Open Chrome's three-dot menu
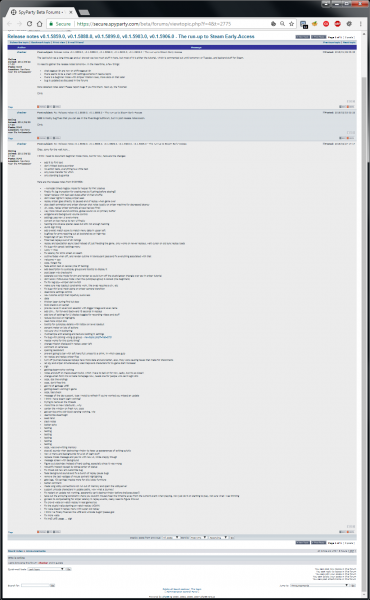Viewport: 370px width, 600px height. tap(360, 24)
